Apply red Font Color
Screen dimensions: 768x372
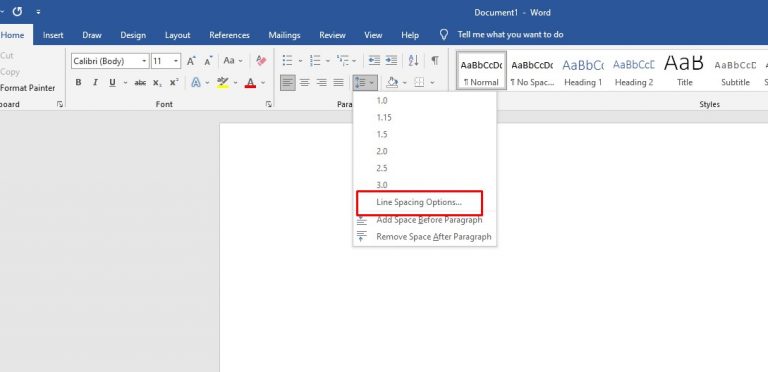250,83
